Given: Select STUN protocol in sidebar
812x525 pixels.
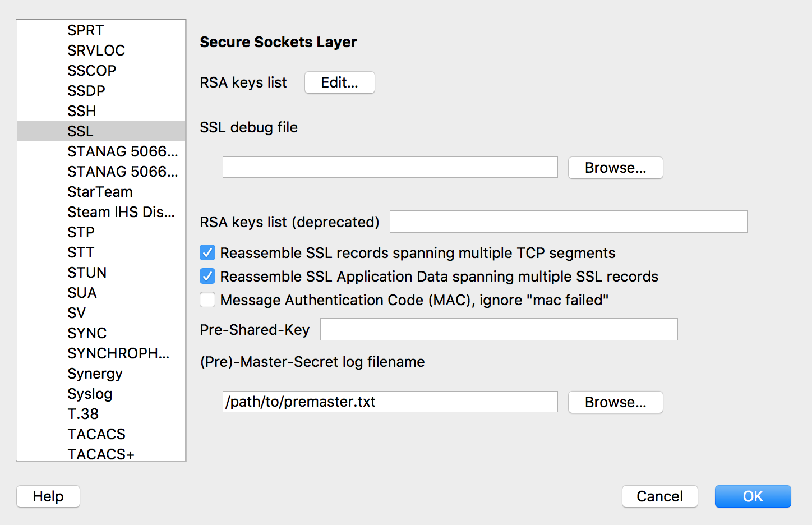Looking at the screenshot, I should (x=87, y=273).
